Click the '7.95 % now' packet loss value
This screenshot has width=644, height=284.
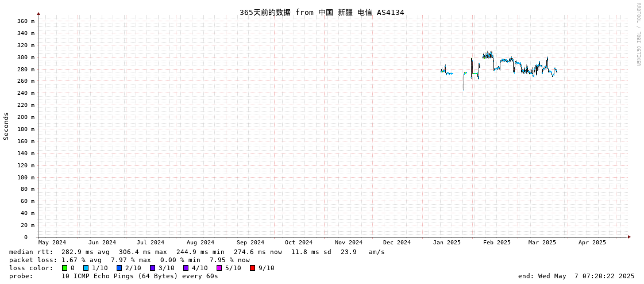(x=229, y=260)
